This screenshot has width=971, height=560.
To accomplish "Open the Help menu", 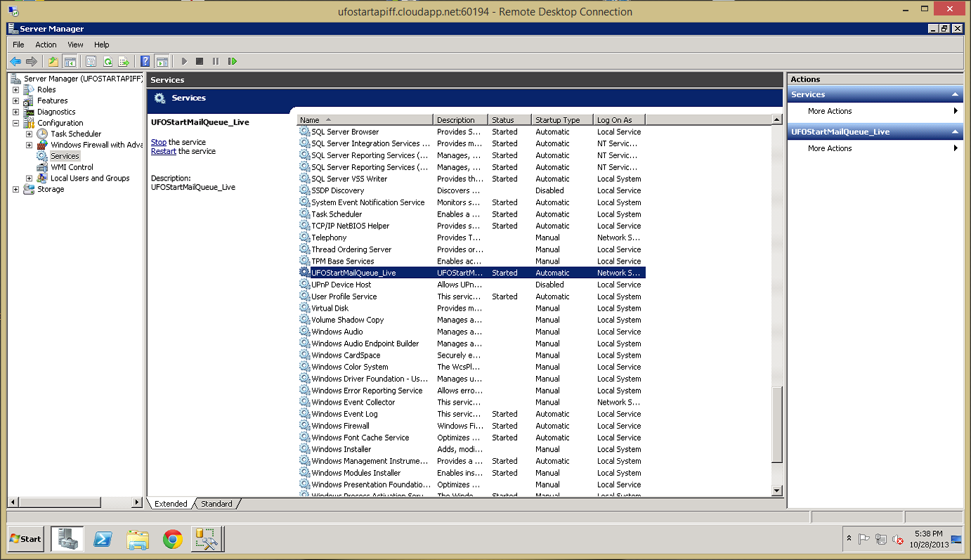I will pyautogui.click(x=102, y=44).
